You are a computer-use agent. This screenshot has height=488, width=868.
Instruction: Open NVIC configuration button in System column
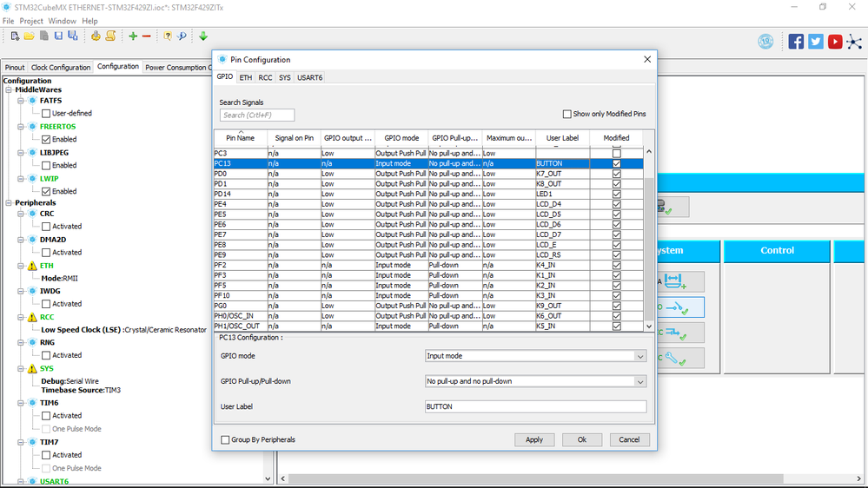[x=679, y=333]
